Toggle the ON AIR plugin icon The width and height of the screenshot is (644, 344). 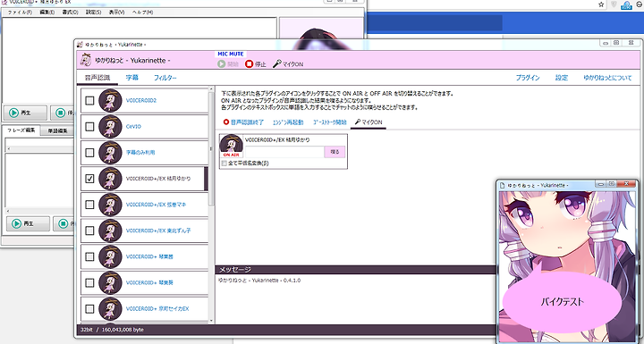(x=232, y=147)
